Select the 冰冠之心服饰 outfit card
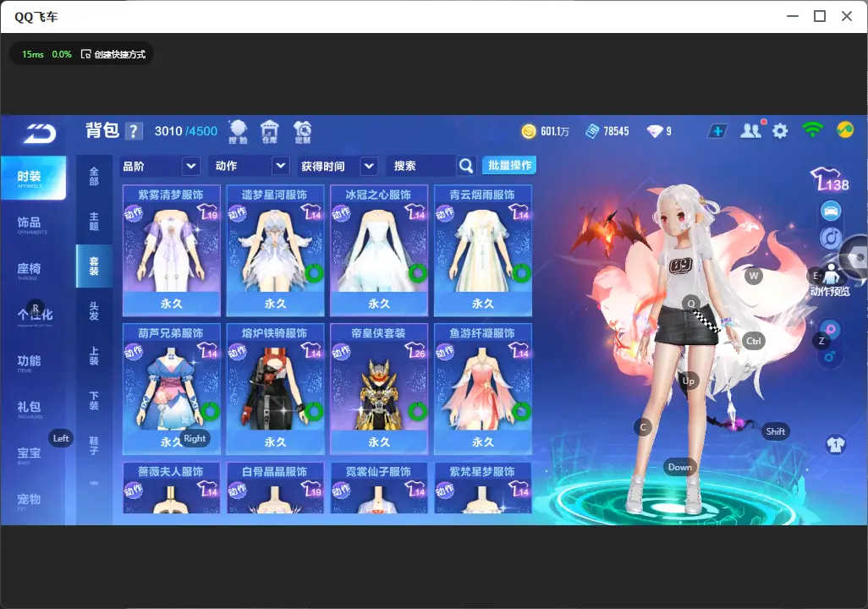This screenshot has width=868, height=609. click(x=379, y=250)
